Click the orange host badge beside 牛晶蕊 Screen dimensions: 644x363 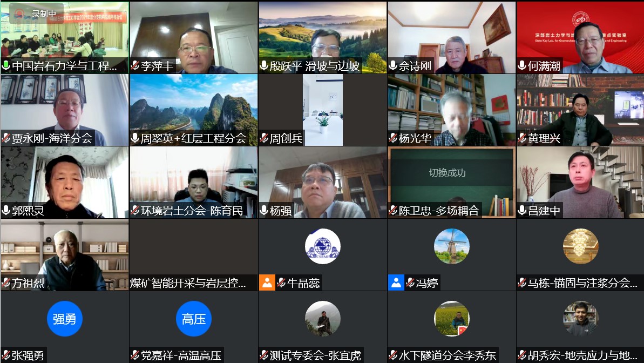coord(267,283)
